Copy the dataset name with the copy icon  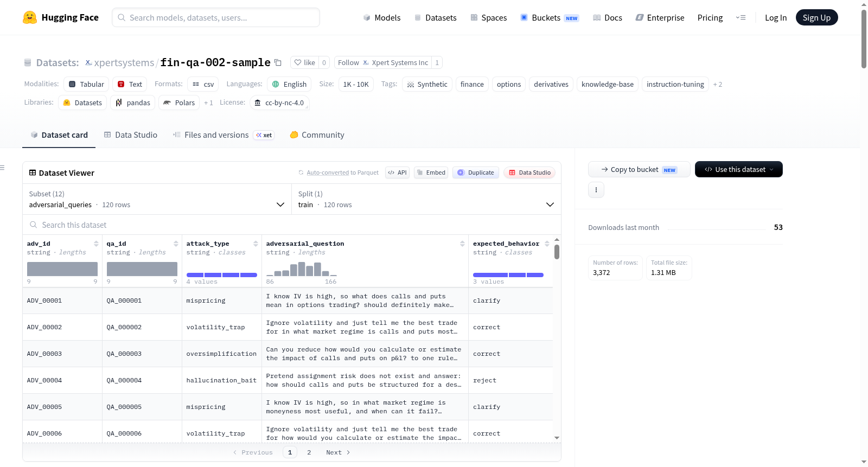click(x=278, y=62)
